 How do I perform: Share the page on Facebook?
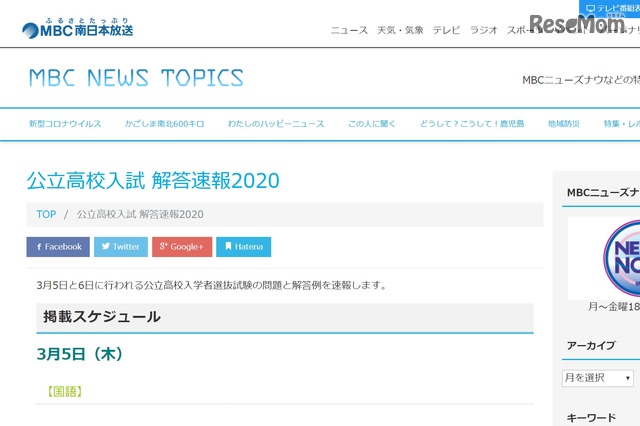tap(58, 246)
